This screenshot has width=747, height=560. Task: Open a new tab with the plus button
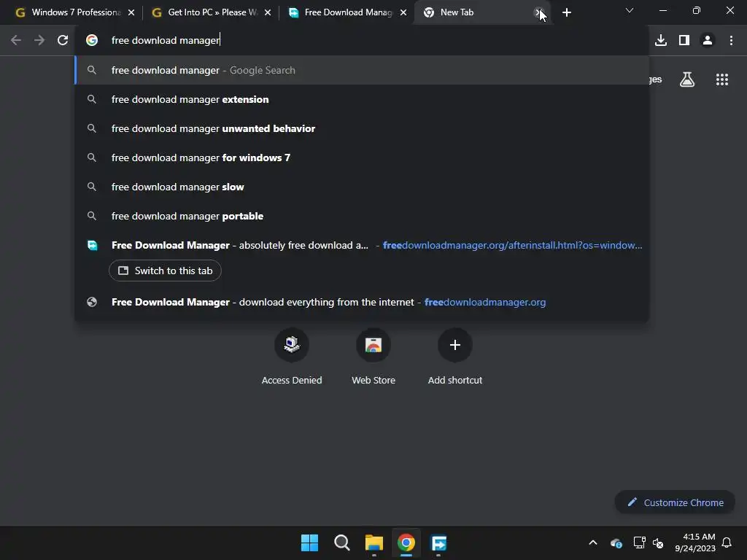coord(566,12)
